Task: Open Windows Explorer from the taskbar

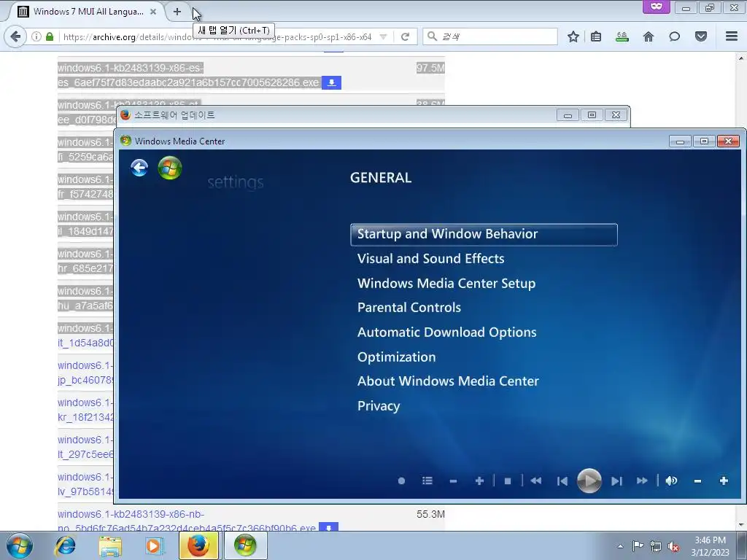Action: (110, 545)
